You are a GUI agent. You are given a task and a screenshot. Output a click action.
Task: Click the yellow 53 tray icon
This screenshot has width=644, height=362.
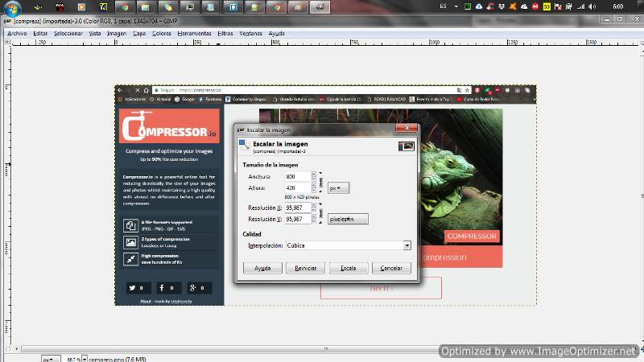point(547,6)
